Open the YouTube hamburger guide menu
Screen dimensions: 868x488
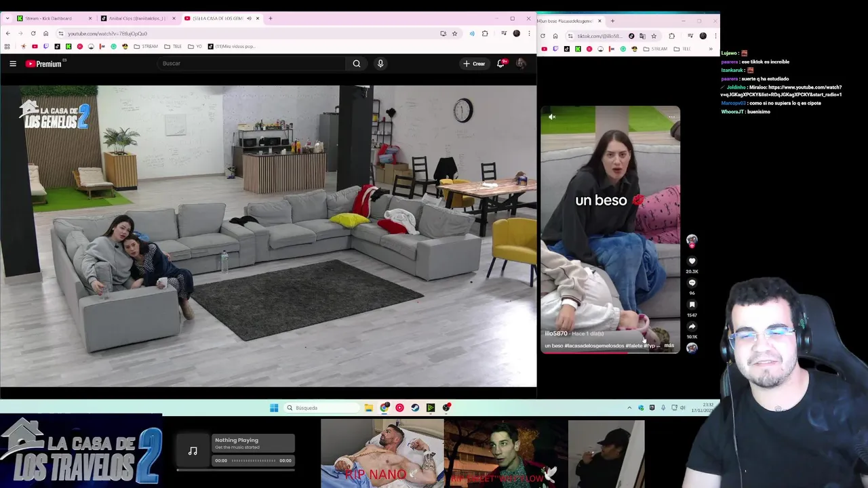point(13,64)
